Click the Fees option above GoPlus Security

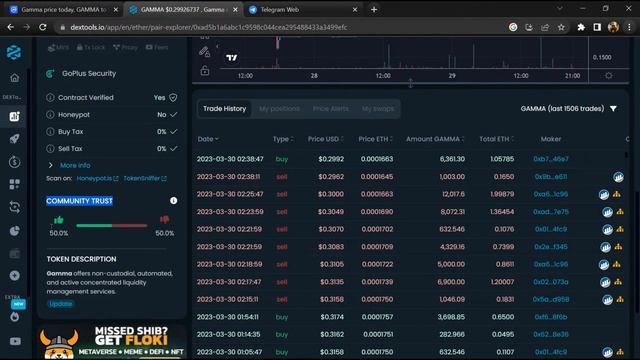coord(157,47)
